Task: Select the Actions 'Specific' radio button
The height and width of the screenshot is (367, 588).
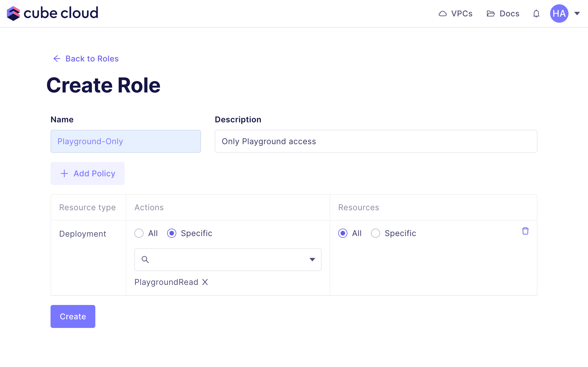Action: pyautogui.click(x=172, y=233)
